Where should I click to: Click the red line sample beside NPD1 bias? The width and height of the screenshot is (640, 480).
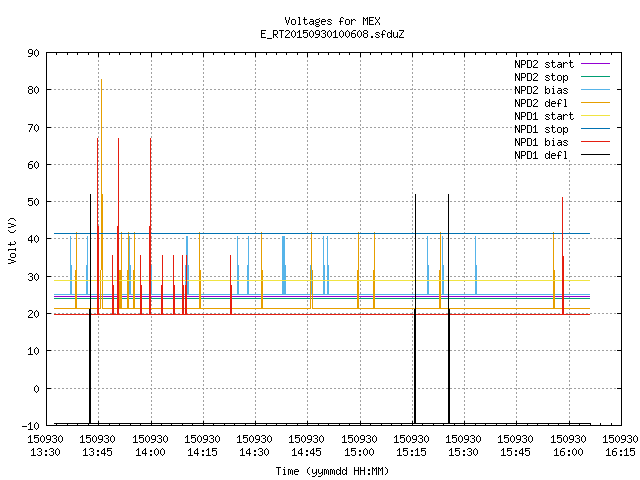[x=595, y=142]
